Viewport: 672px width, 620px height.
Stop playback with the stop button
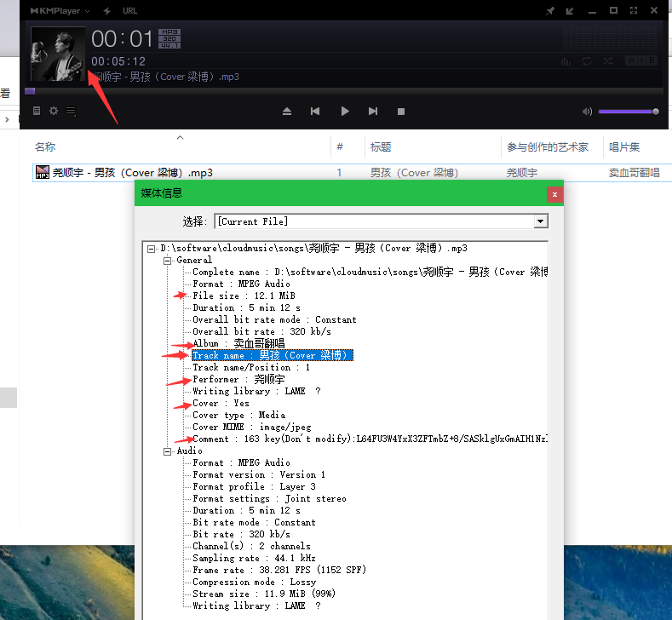click(x=401, y=112)
